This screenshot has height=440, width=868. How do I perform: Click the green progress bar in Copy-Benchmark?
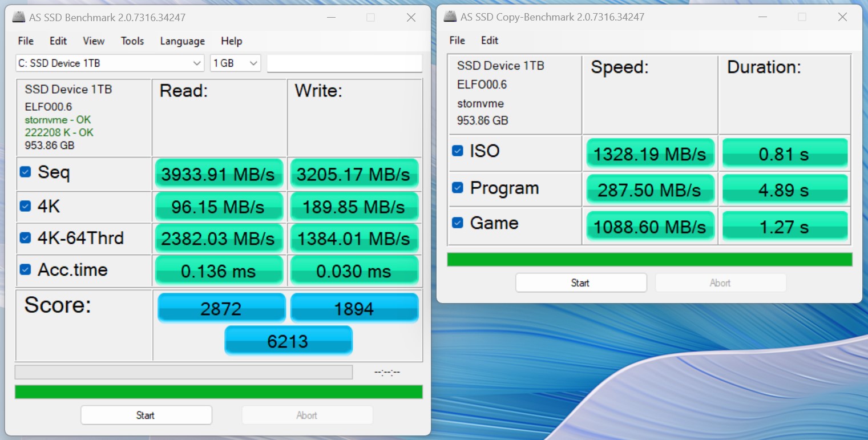pos(649,260)
